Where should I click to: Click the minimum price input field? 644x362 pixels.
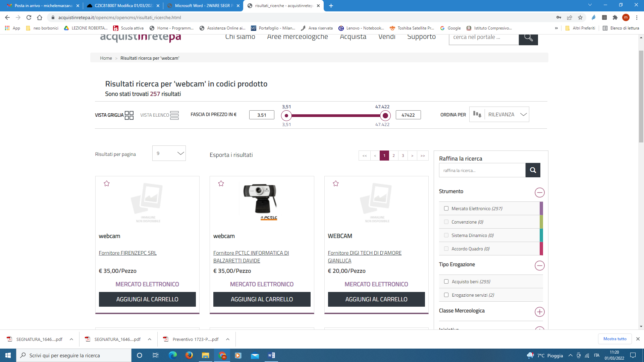(x=262, y=115)
